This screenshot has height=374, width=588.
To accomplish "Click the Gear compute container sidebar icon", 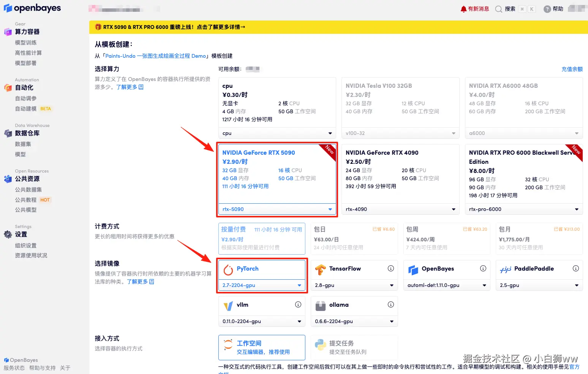I will (x=8, y=32).
